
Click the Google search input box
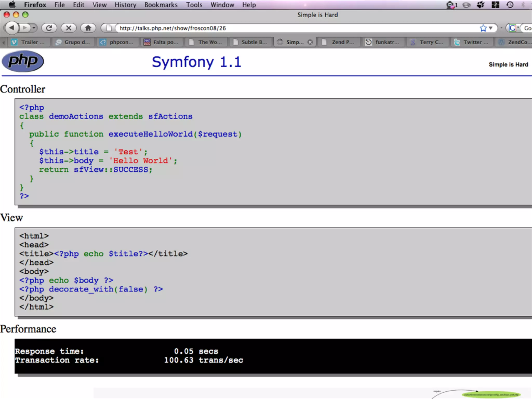(527, 28)
